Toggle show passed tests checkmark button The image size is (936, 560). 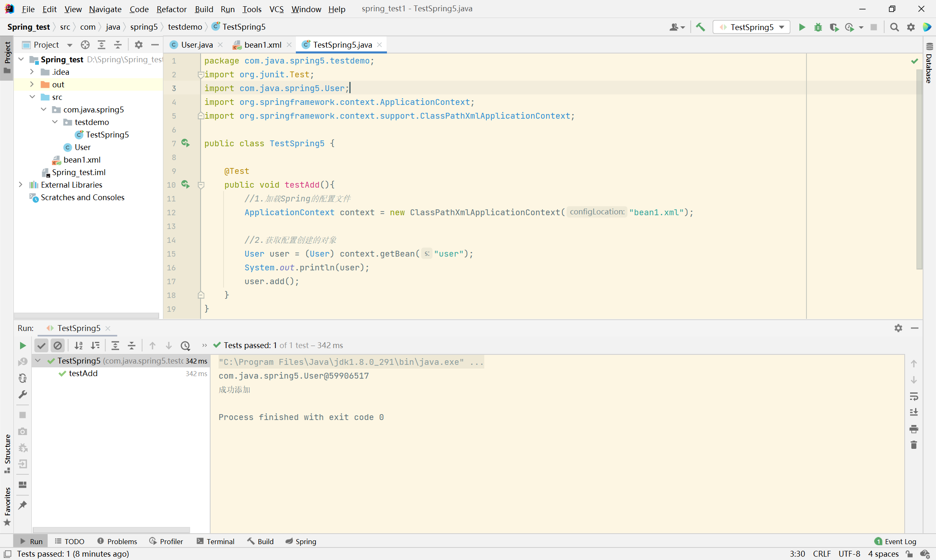click(41, 346)
